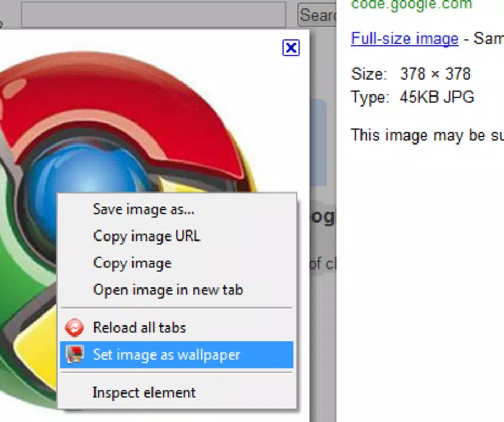
Task: Click the 'This image may be' notice text
Action: coord(427,135)
